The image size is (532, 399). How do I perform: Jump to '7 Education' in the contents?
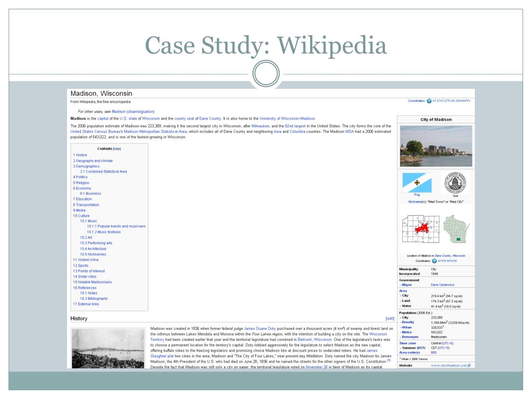click(x=83, y=199)
